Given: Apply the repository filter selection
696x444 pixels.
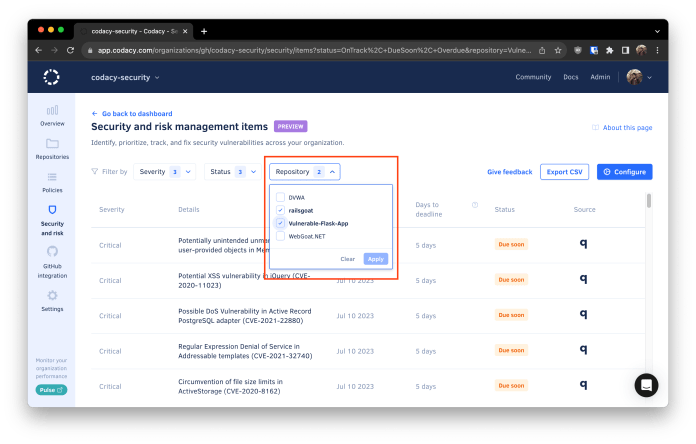Looking at the screenshot, I should coord(376,259).
